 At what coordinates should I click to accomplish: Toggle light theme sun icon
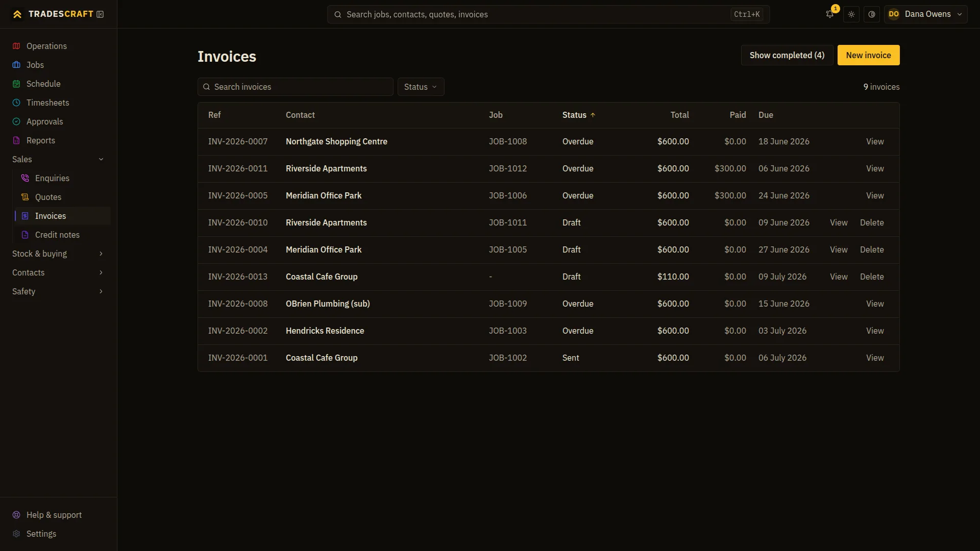tap(851, 14)
